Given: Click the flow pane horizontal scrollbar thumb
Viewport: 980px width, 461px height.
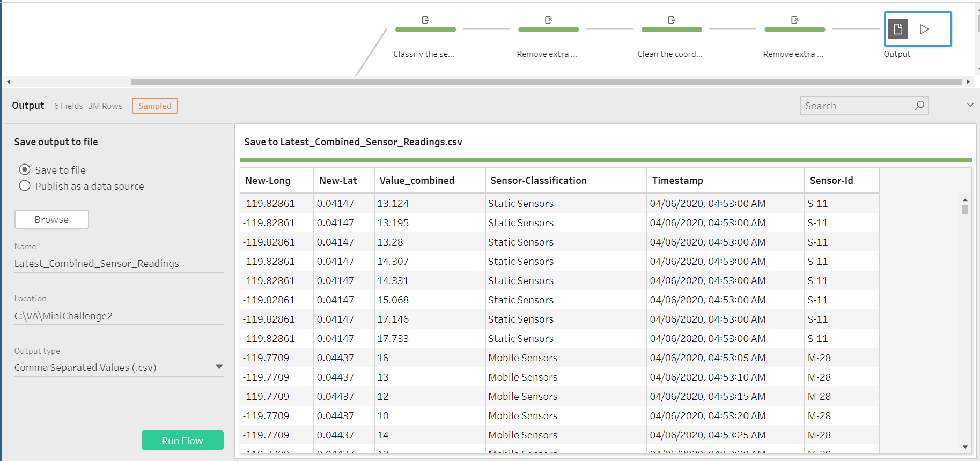Looking at the screenshot, I should tap(546, 82).
